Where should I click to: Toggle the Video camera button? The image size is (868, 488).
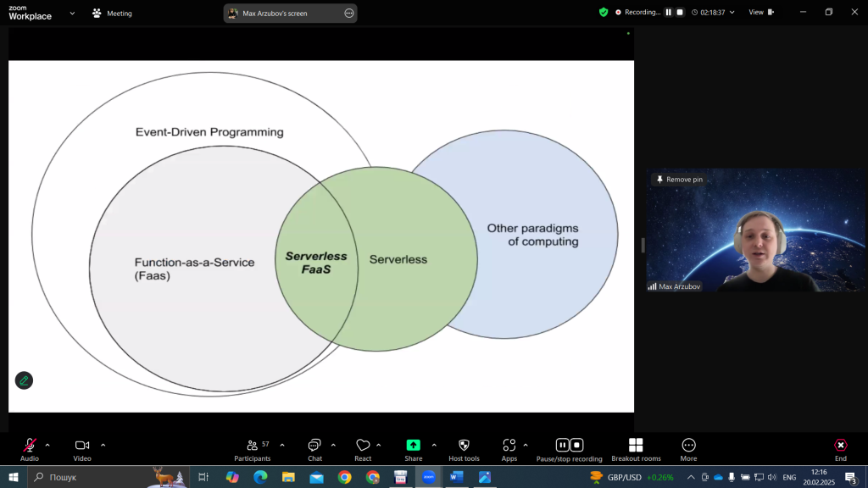82,446
